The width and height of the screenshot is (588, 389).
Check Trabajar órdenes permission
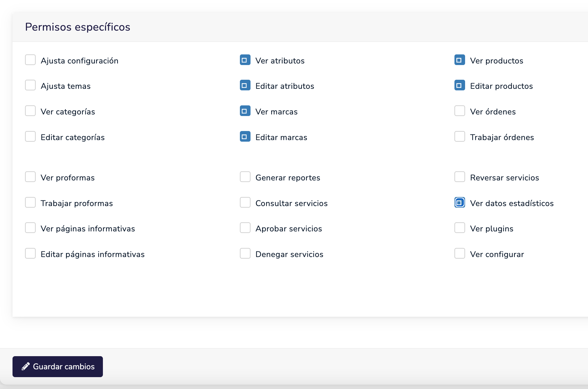pyautogui.click(x=460, y=136)
